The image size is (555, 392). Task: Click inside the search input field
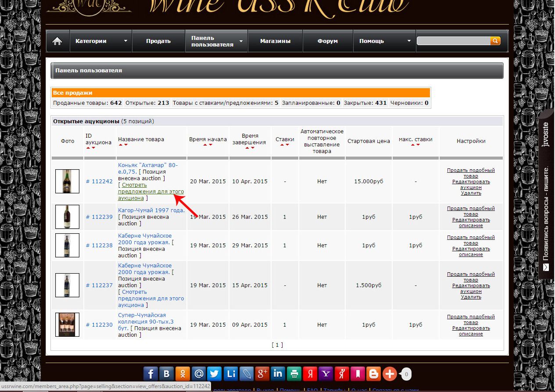pos(453,41)
